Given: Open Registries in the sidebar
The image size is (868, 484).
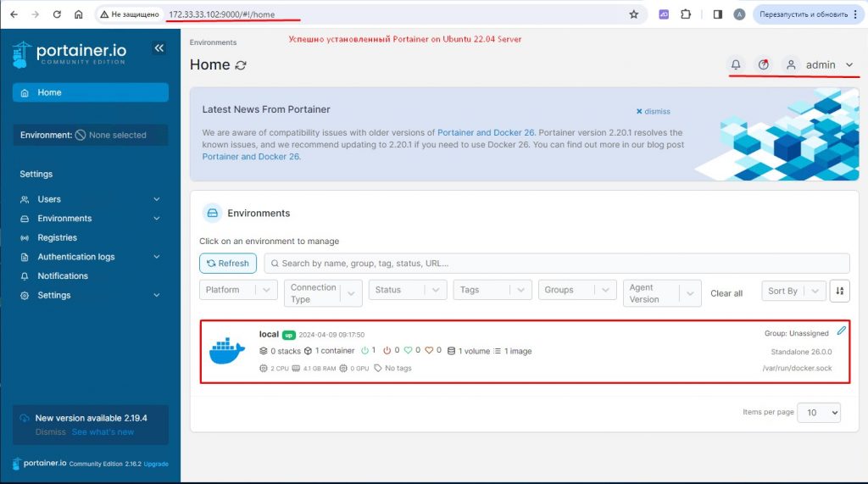Looking at the screenshot, I should [57, 237].
